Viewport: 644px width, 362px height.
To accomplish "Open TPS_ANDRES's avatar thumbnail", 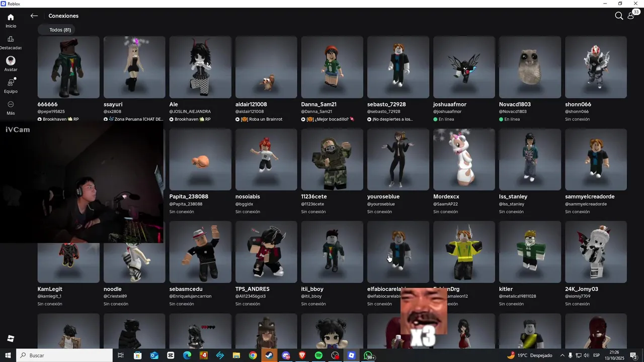I will (266, 252).
